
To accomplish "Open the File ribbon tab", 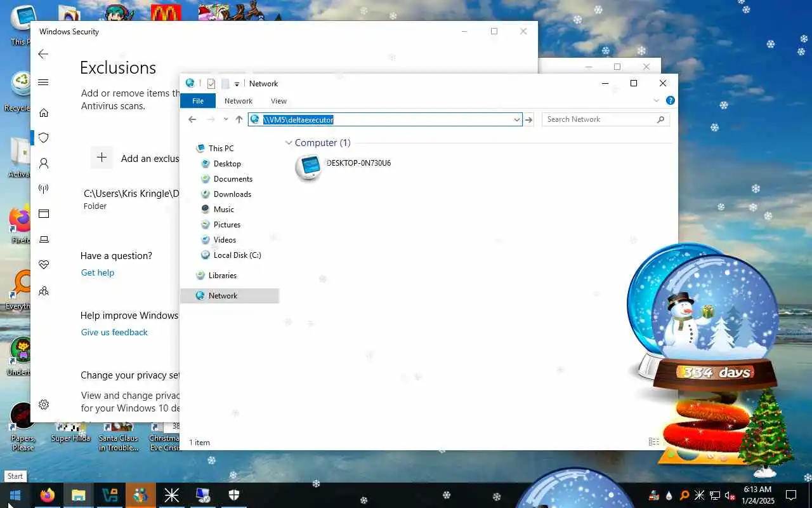I will (x=198, y=101).
